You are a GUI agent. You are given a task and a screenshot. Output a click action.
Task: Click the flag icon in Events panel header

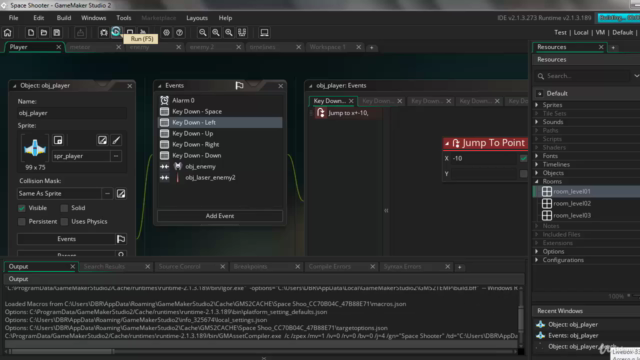coord(240,85)
